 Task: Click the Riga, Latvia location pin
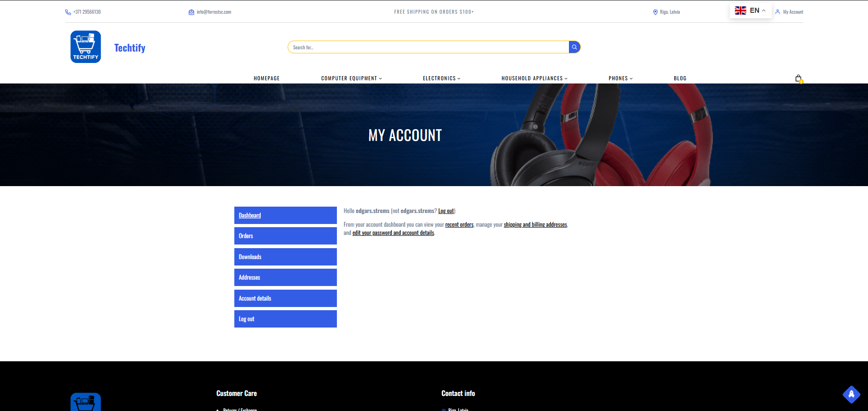click(655, 12)
